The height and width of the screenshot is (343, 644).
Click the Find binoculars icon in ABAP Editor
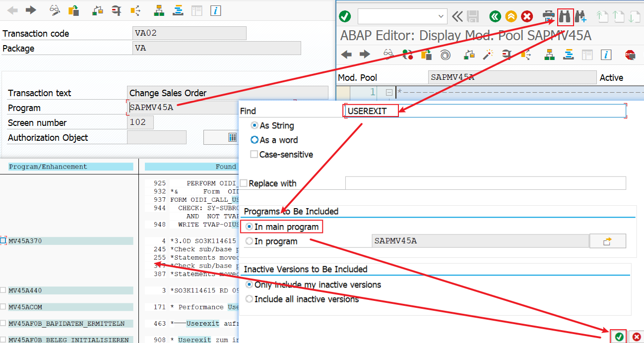565,17
